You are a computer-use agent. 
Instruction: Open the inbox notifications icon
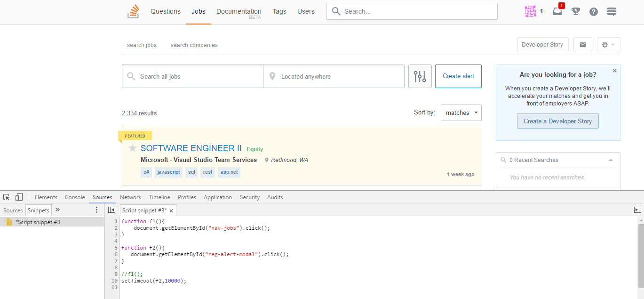click(x=557, y=11)
